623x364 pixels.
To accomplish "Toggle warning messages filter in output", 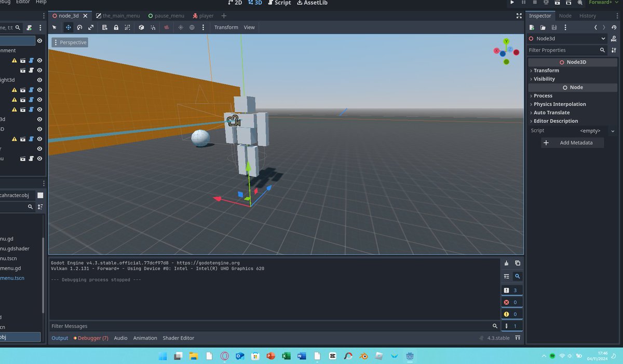I will [x=512, y=314].
